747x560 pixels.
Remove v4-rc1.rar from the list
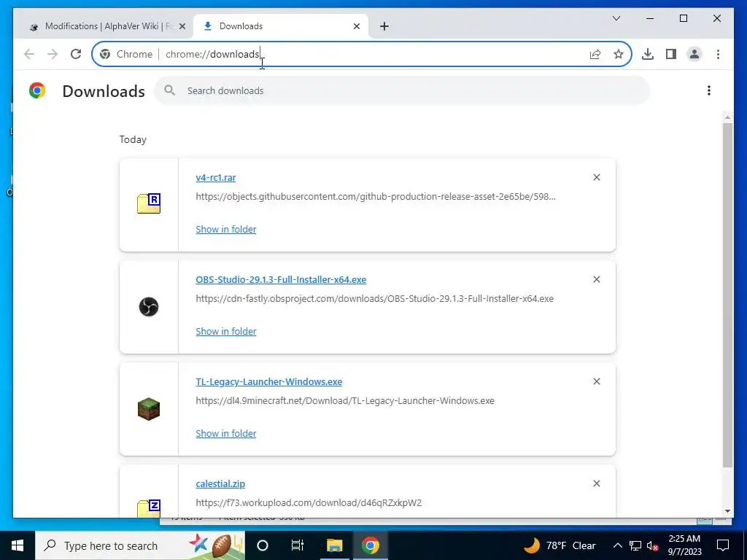click(597, 177)
